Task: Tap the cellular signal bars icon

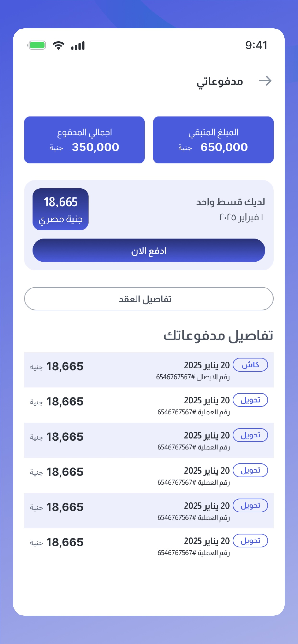Action: click(78, 46)
